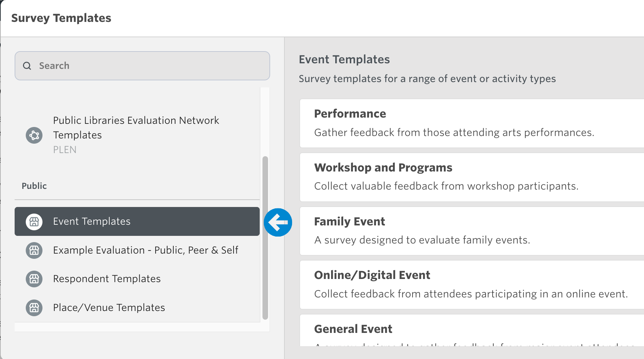Click the search magnifier icon
Screen dimensions: 644x359
(27, 66)
